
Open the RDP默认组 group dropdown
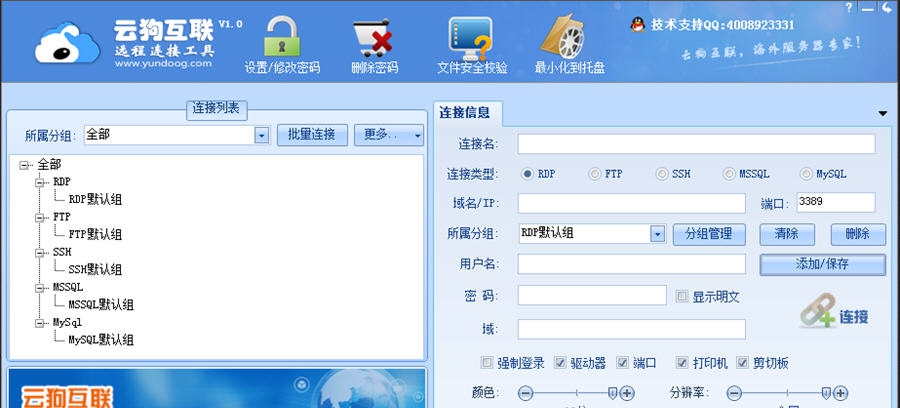pos(658,234)
